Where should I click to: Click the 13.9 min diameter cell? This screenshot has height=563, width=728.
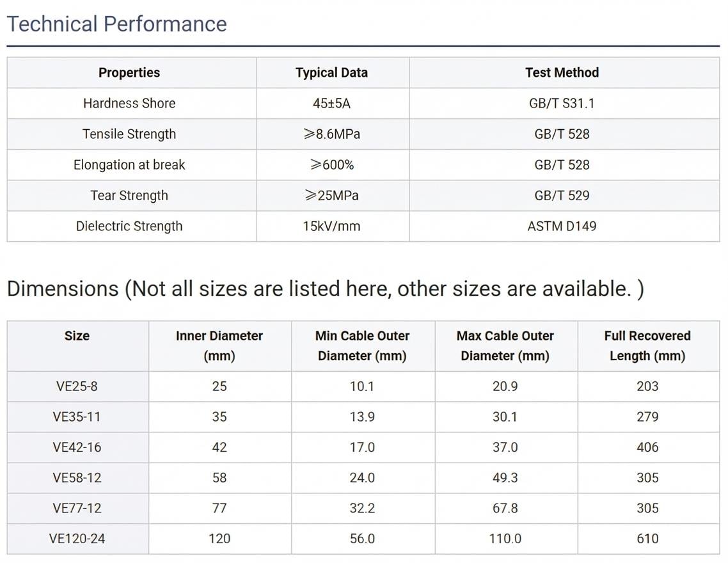click(362, 416)
